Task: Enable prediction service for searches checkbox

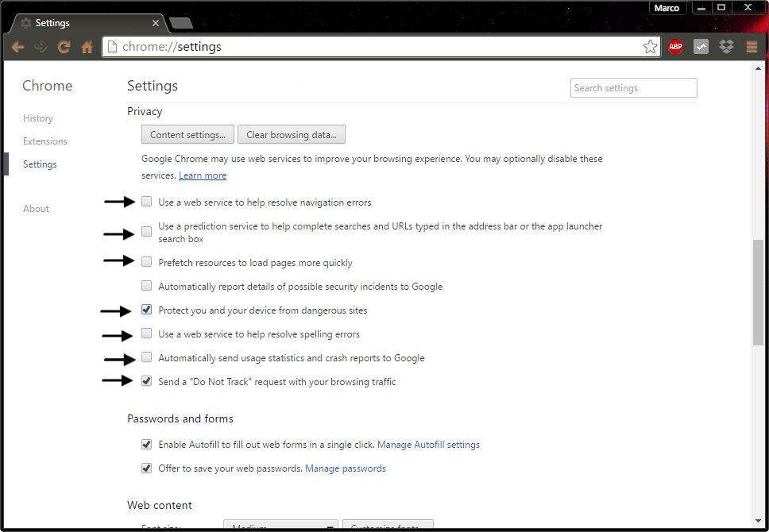Action: (x=147, y=232)
